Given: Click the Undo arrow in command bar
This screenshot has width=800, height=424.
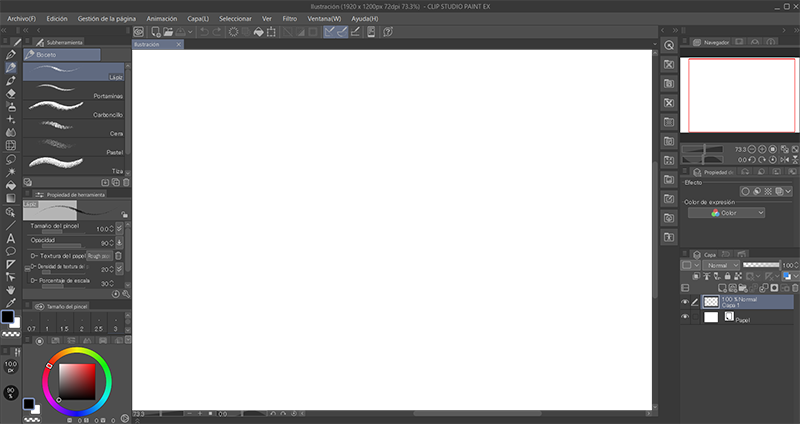Looking at the screenshot, I should [x=202, y=32].
